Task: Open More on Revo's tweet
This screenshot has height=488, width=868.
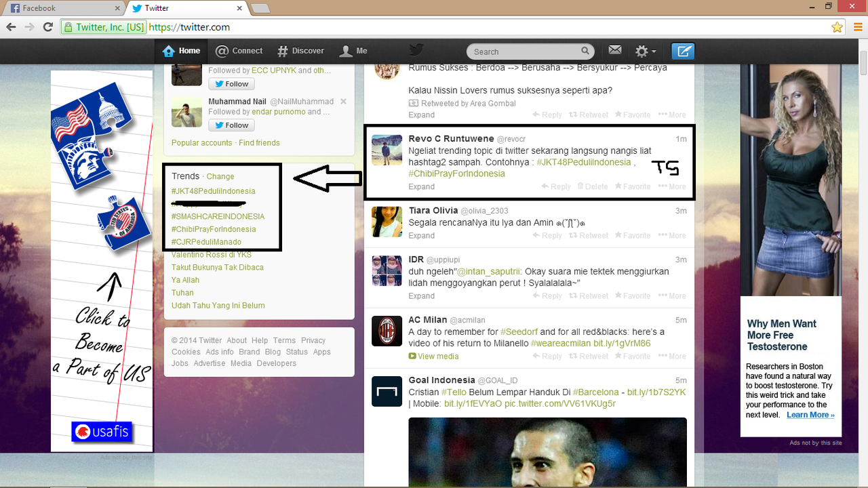Action: [x=672, y=186]
